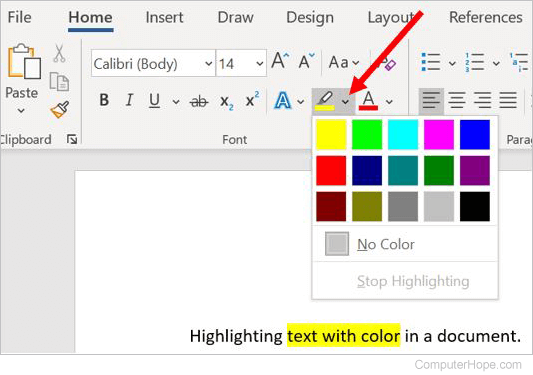This screenshot has width=533, height=375.
Task: Toggle italic formatting
Action: (x=129, y=101)
